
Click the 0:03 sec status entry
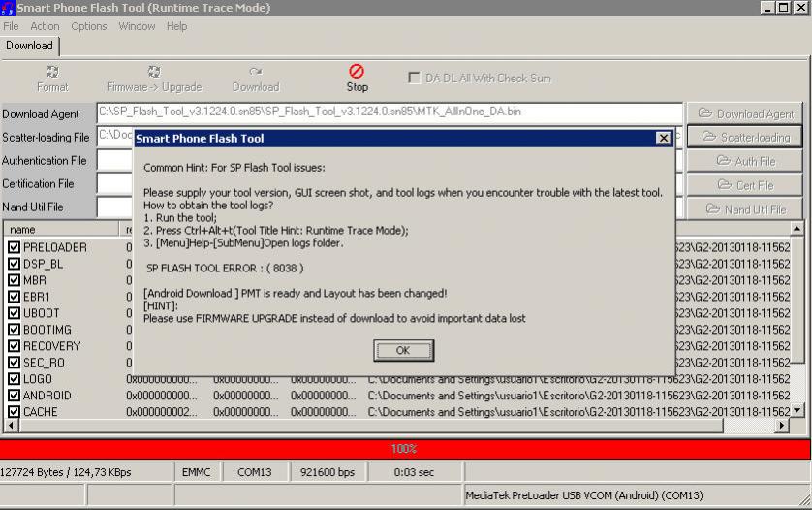point(414,472)
